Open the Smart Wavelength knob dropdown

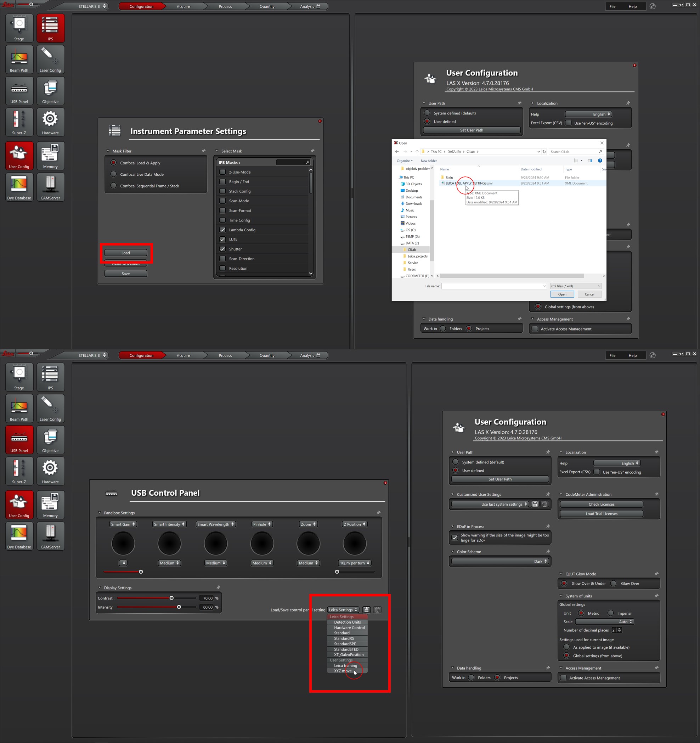[x=216, y=524]
